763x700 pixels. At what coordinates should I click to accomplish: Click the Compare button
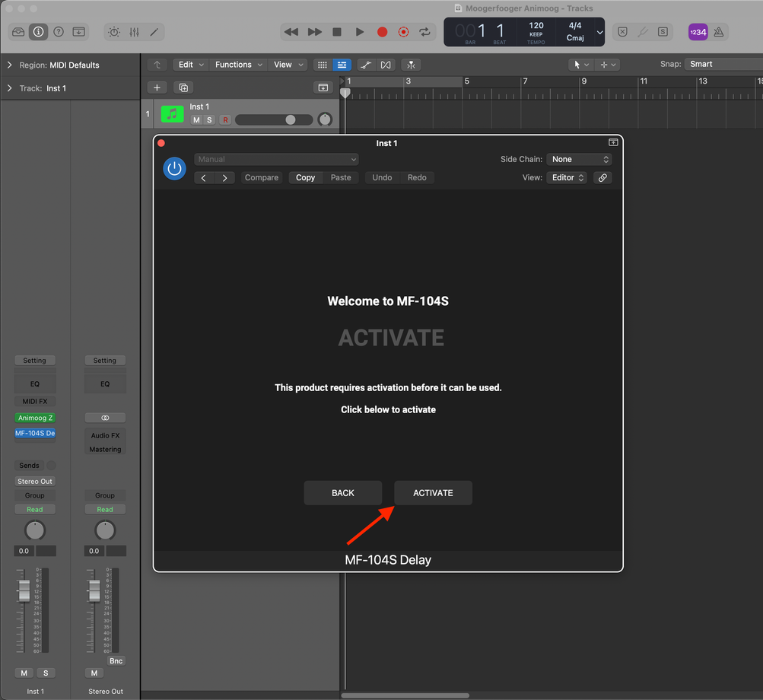point(262,178)
